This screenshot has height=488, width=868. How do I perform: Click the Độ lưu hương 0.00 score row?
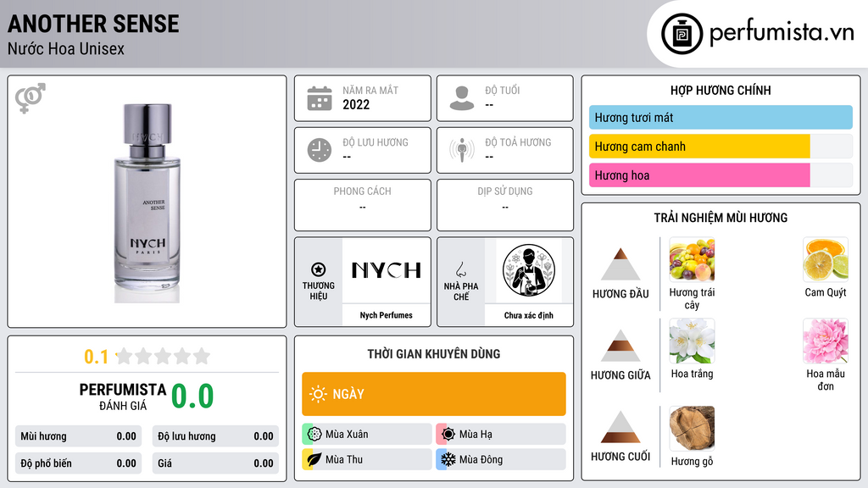click(215, 436)
